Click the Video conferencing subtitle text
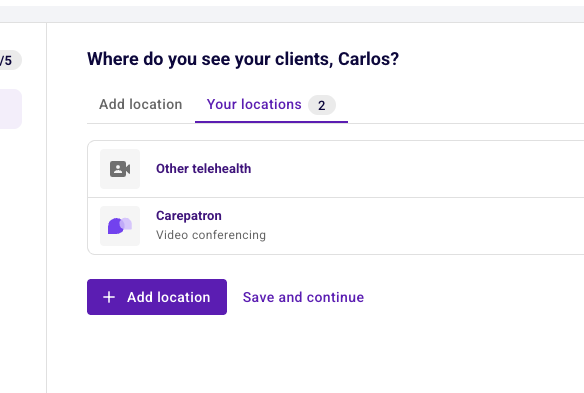This screenshot has height=393, width=584. [211, 235]
